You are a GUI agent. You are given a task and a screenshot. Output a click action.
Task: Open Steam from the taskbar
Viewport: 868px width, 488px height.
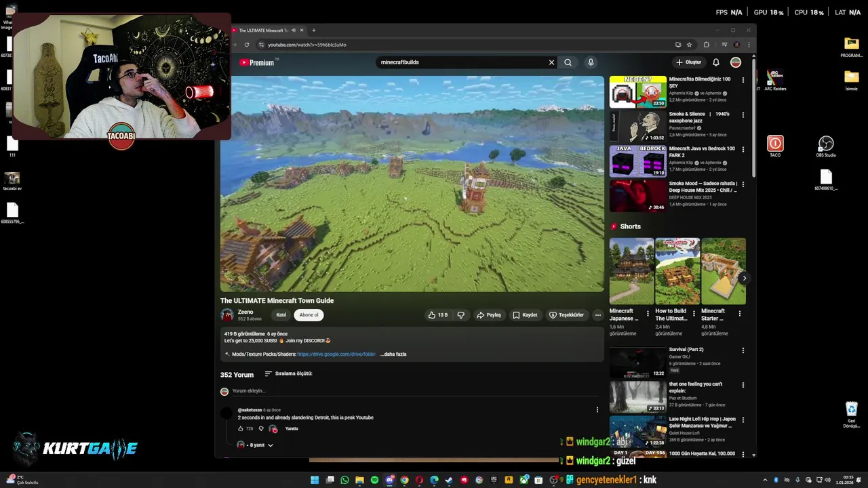coord(449,480)
